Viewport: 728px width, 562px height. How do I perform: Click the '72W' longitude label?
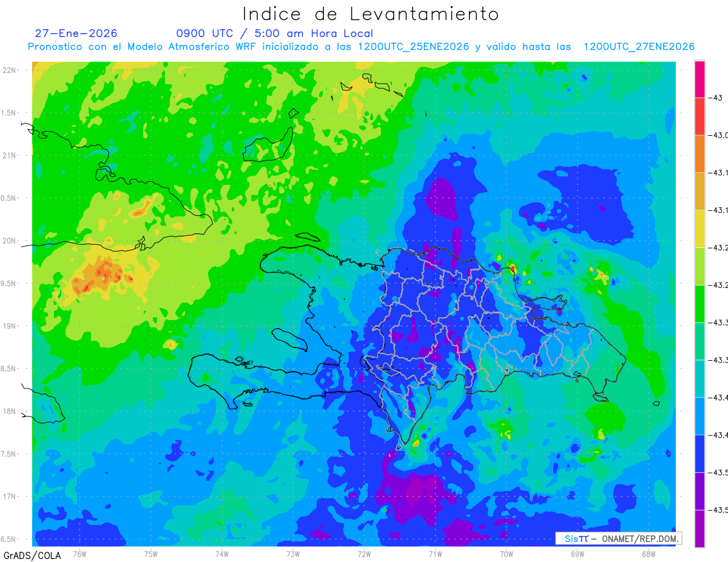point(364,554)
